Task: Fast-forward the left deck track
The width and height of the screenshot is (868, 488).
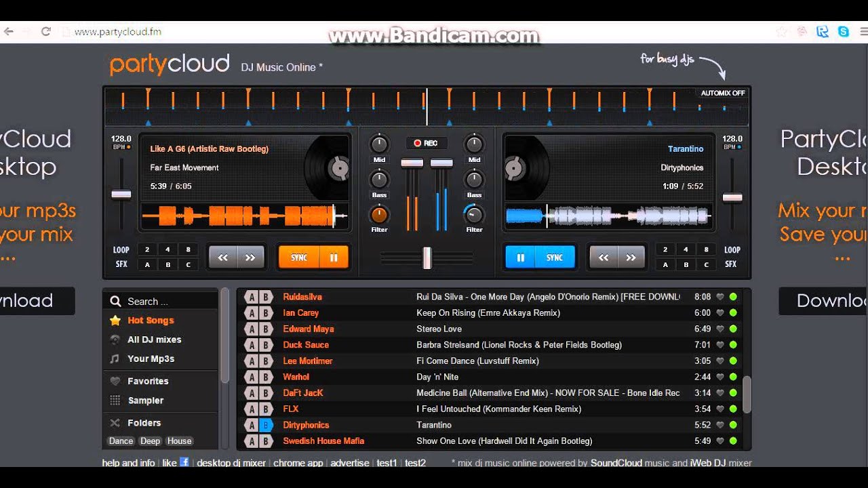Action: coord(250,258)
